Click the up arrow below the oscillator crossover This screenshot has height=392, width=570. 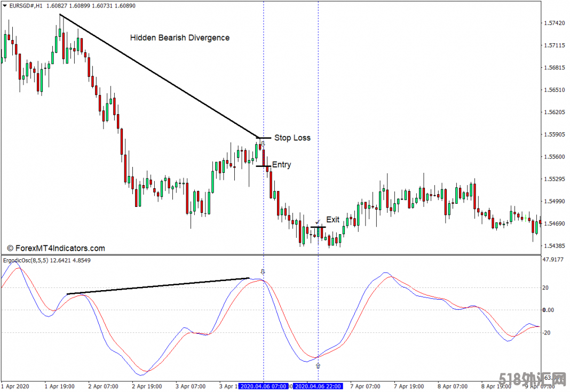pos(318,366)
